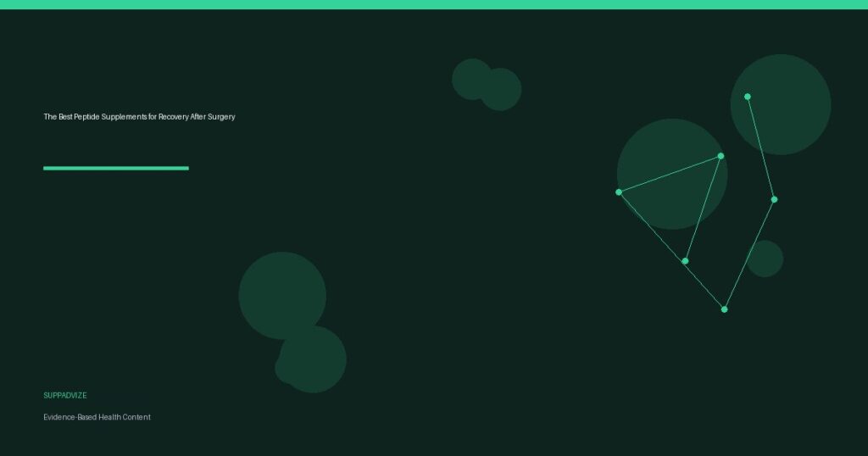Click the line joining the topmost and rightmost nodes
Viewport: 868px width, 456px height.
point(760,148)
